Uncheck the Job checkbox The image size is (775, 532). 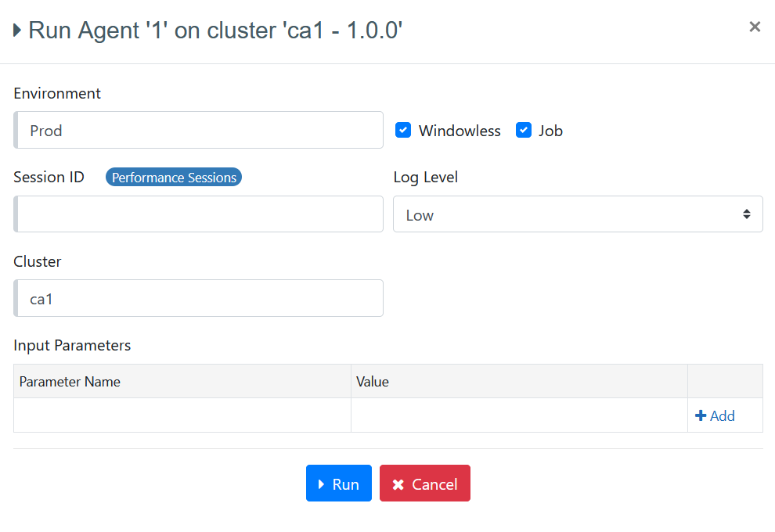pos(524,131)
